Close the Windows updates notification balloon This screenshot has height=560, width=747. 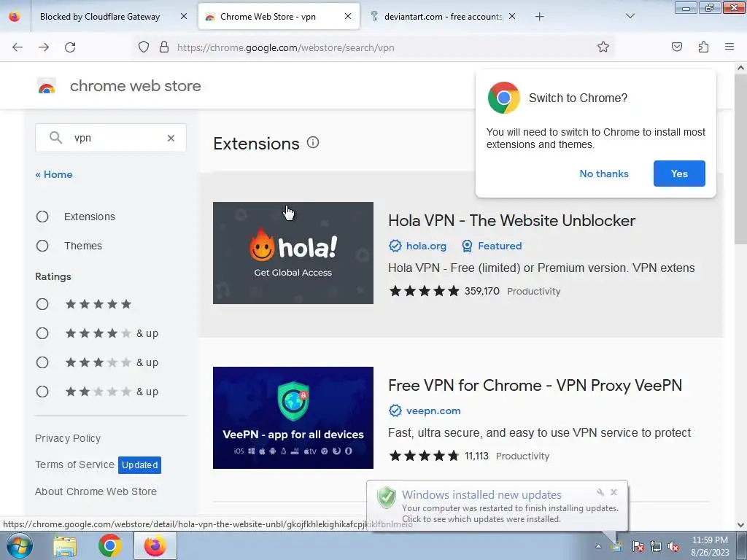[x=614, y=492]
